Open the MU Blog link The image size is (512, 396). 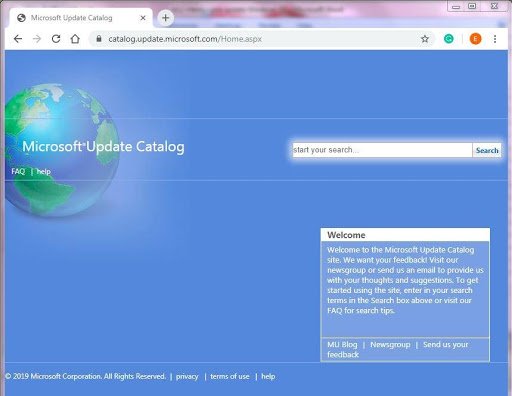(342, 344)
